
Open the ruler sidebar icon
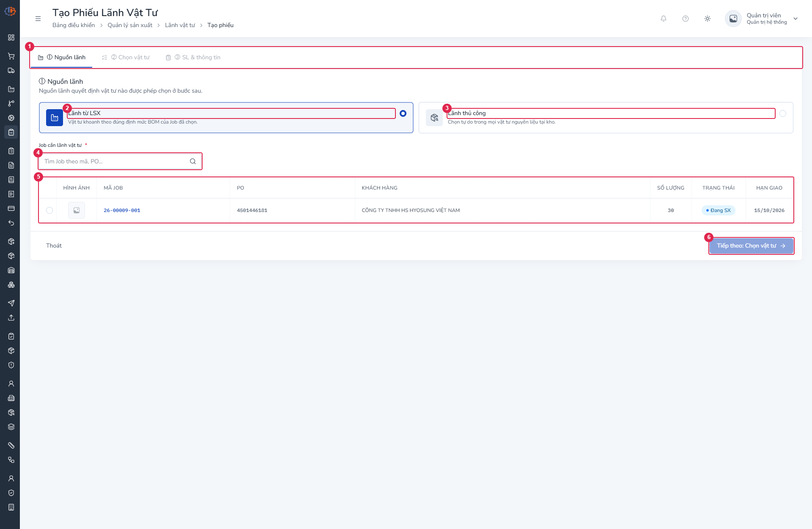pos(11,446)
